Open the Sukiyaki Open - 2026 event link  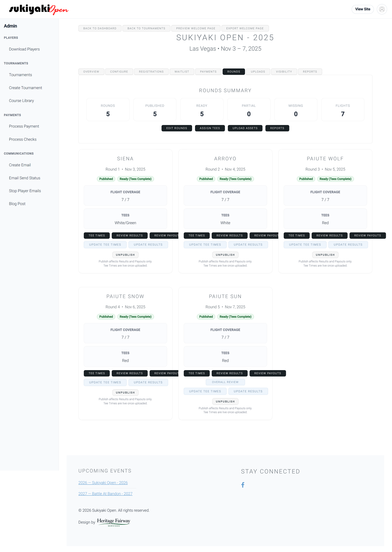click(x=103, y=483)
